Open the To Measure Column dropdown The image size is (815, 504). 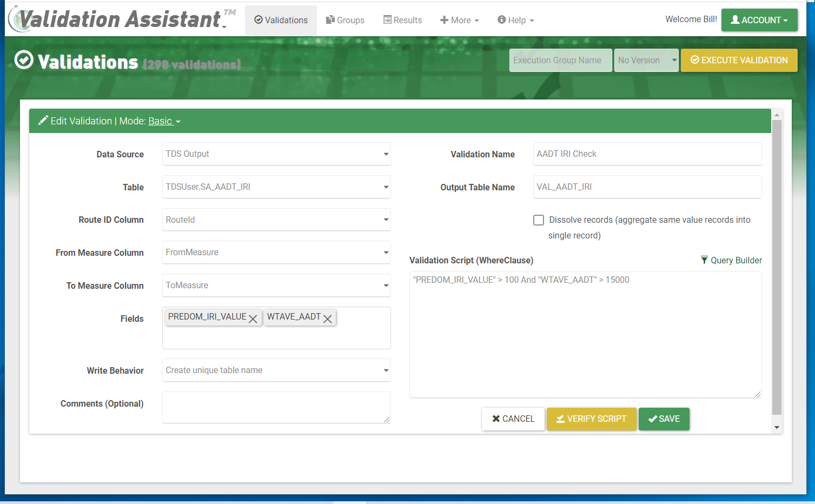(276, 286)
